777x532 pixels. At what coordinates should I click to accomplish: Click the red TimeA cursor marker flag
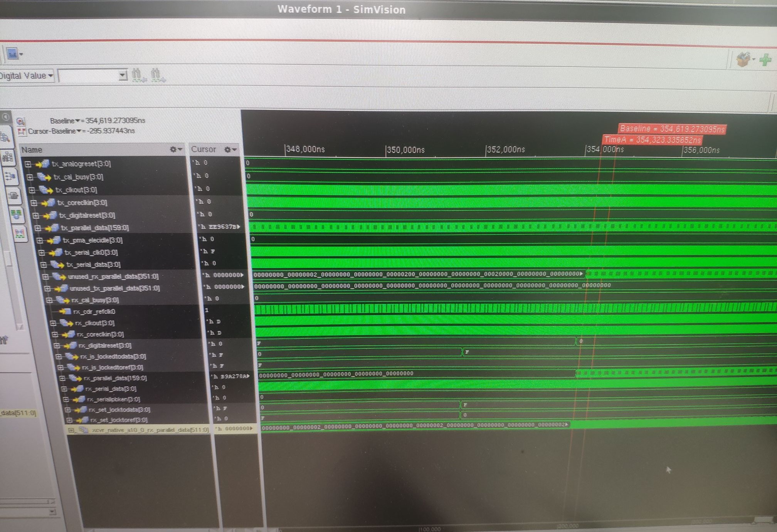click(652, 140)
